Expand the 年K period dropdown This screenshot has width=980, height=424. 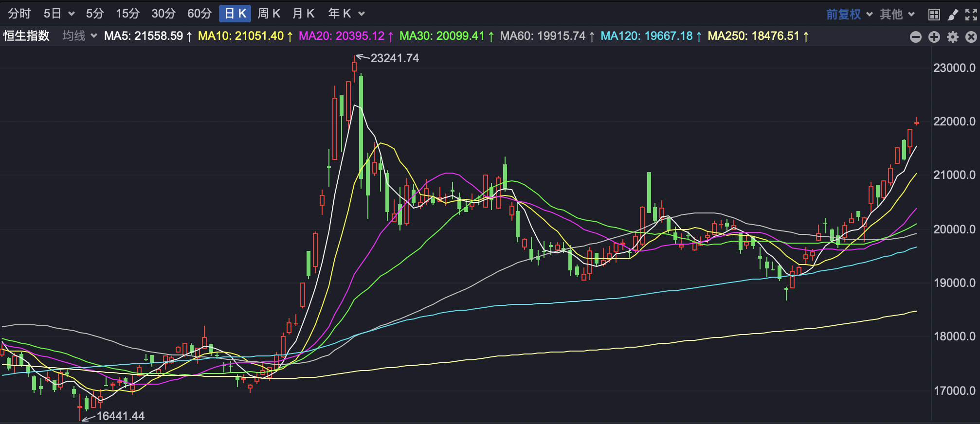click(362, 14)
